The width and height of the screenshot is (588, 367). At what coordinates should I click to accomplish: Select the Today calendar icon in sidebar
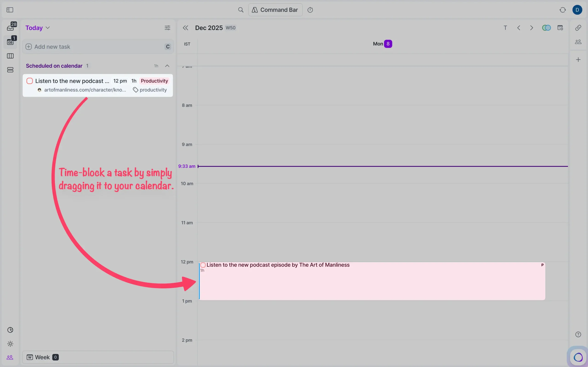coord(11,42)
